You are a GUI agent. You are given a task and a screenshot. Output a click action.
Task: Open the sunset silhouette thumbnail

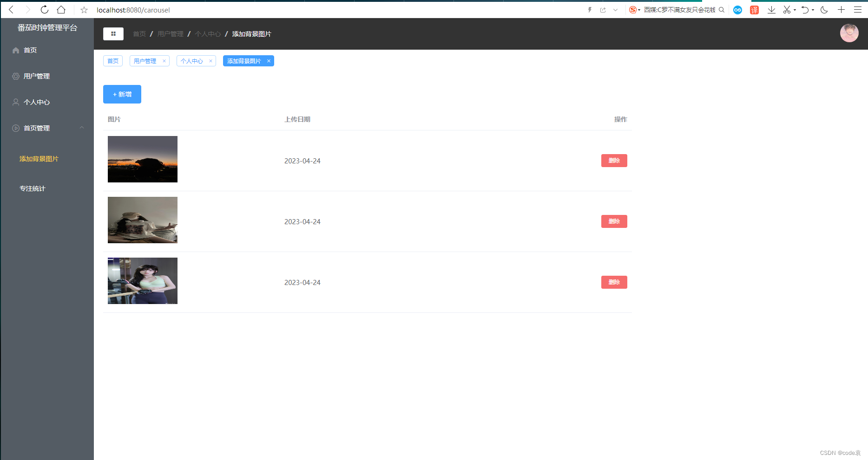point(143,159)
